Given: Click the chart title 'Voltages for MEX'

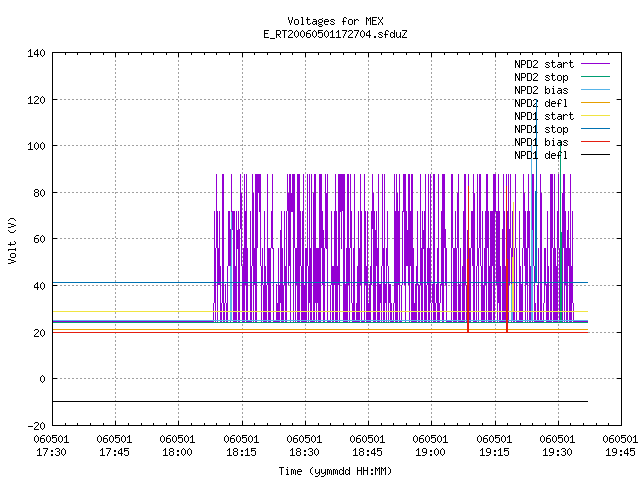Looking at the screenshot, I should tap(335, 21).
